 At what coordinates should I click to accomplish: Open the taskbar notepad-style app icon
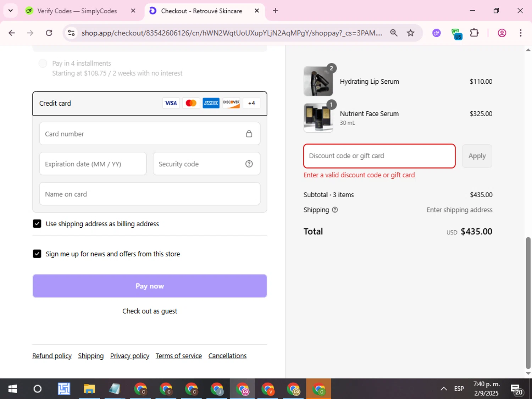114,389
